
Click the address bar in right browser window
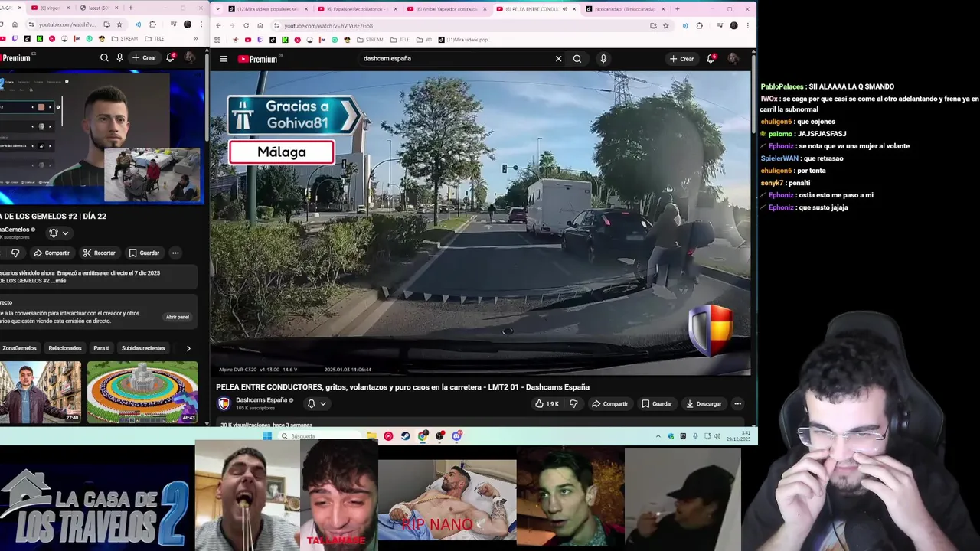click(459, 25)
